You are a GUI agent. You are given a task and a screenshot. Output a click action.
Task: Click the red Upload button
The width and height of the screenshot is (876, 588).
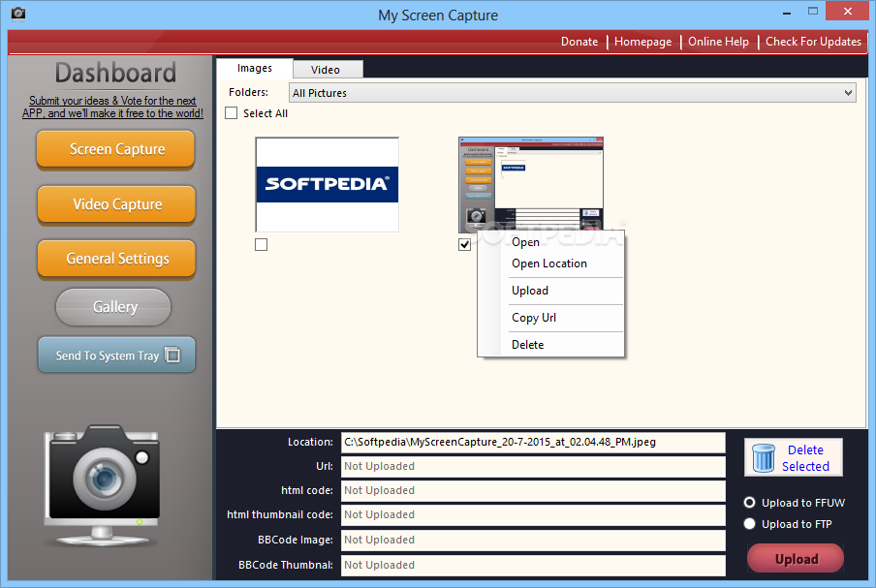pos(796,558)
